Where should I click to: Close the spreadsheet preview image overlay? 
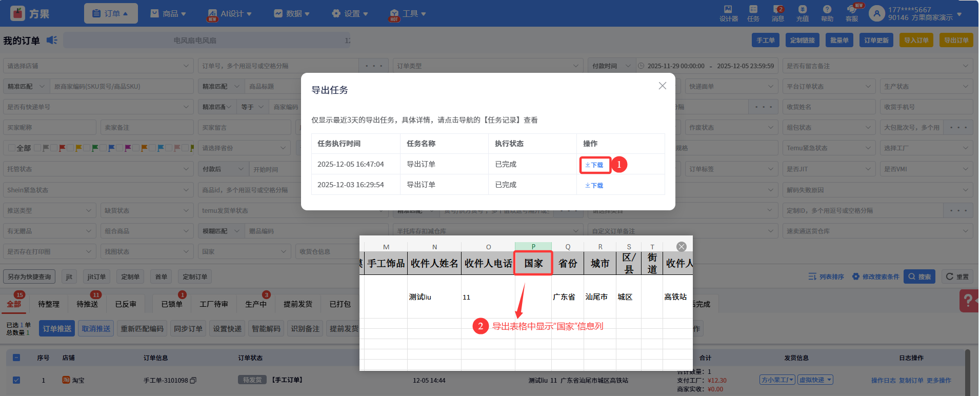(x=681, y=247)
